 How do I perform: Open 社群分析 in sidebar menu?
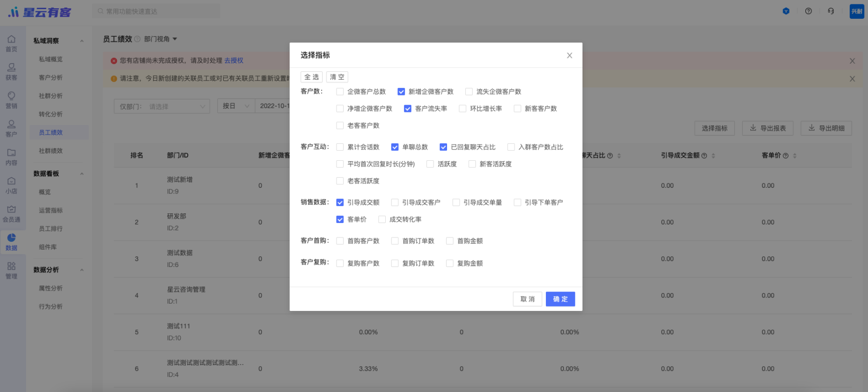tap(51, 96)
